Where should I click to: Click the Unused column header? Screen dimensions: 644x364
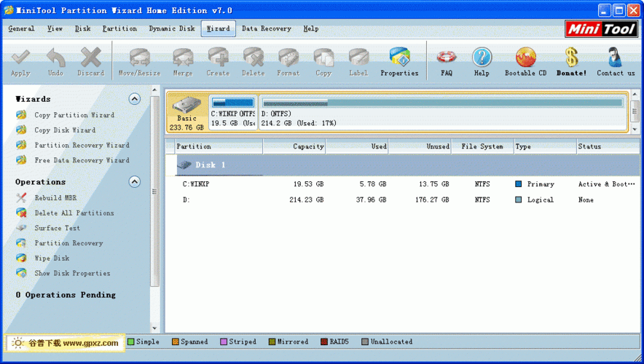[x=420, y=146]
